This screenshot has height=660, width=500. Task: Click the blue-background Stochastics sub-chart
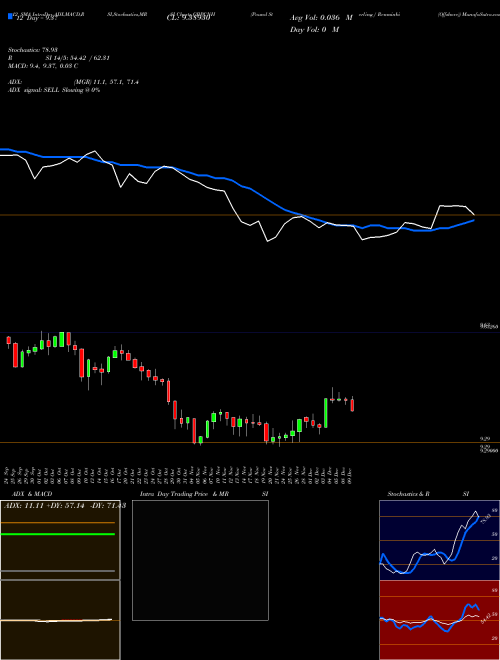tap(439, 540)
